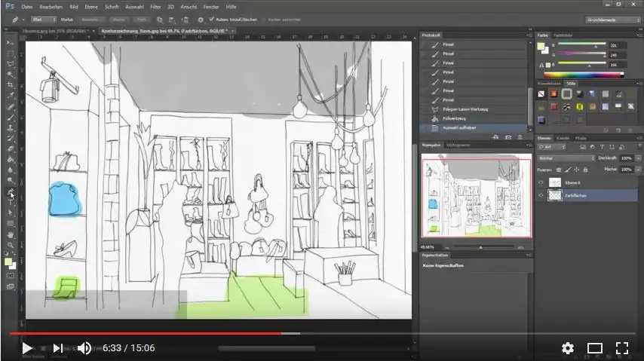
Task: Select the Blur tool
Action: tap(11, 170)
